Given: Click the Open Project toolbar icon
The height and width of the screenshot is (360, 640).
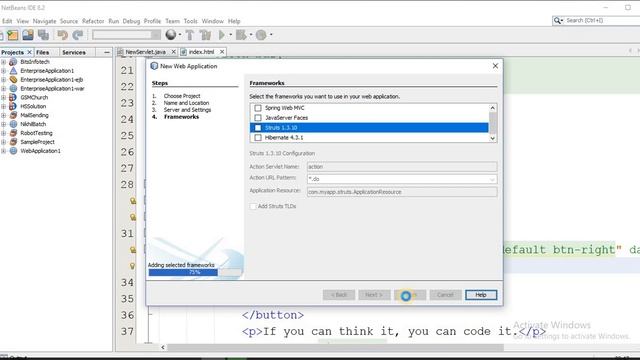Looking at the screenshot, I should tap(28, 35).
